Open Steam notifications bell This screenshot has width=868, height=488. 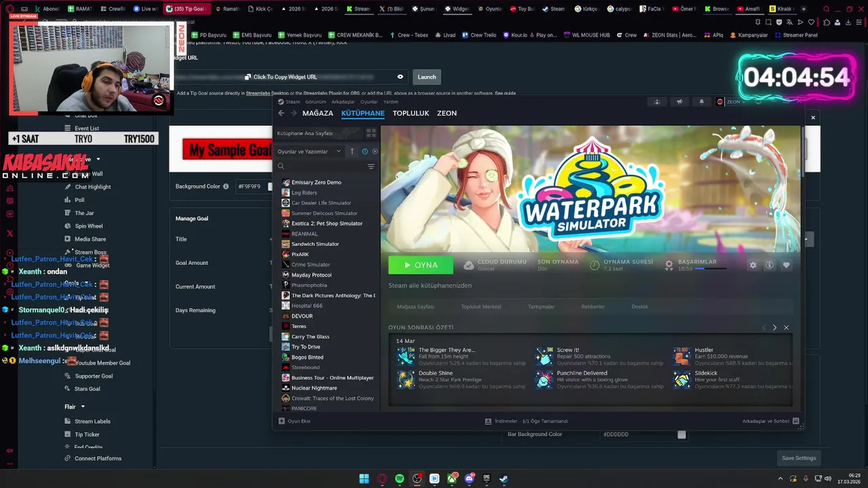[701, 102]
